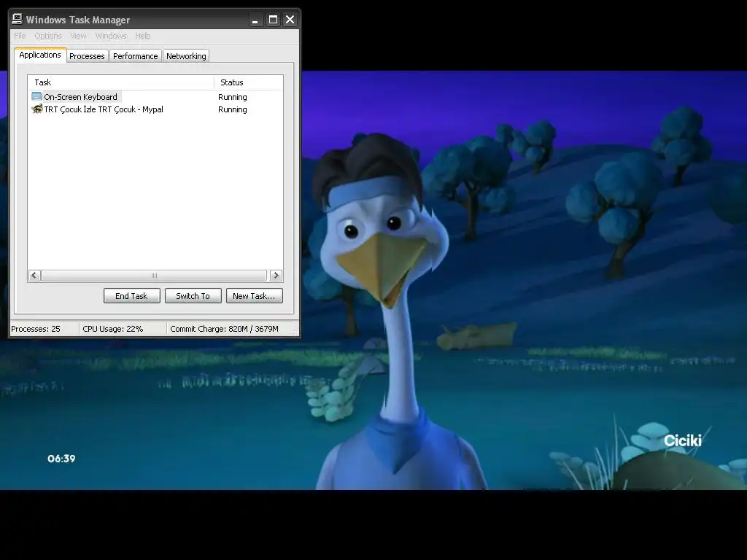The width and height of the screenshot is (747, 560).
Task: Click the Switch To button
Action: pyautogui.click(x=193, y=296)
